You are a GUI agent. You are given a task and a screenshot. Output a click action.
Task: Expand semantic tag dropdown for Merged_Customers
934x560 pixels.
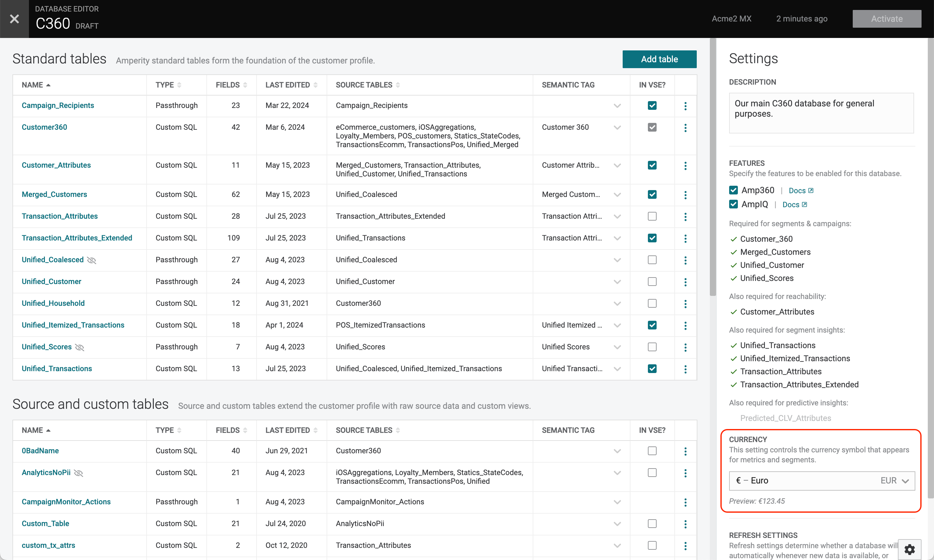(617, 195)
